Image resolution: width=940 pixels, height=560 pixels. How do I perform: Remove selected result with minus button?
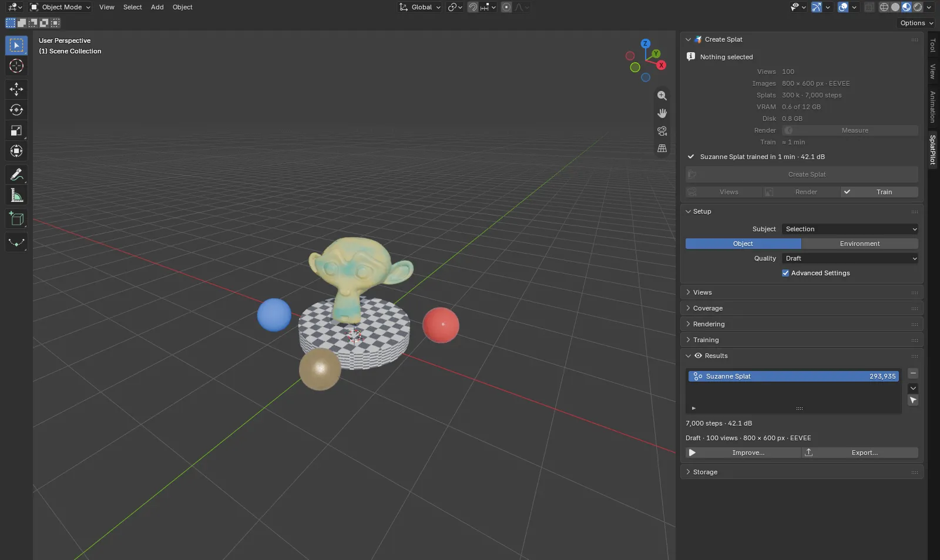click(913, 373)
